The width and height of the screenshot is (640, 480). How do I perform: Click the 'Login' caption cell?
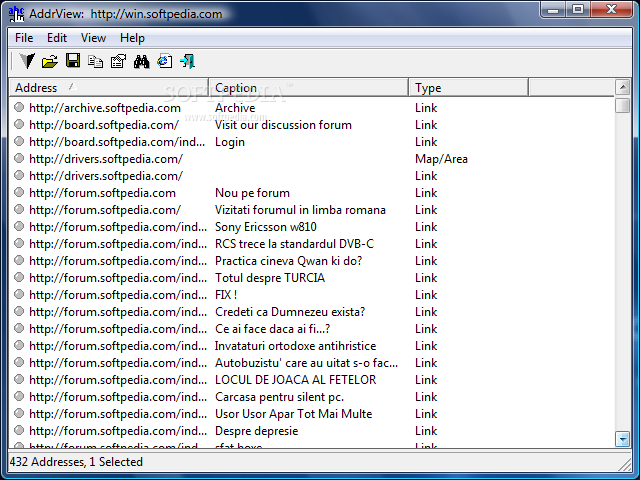coord(230,142)
